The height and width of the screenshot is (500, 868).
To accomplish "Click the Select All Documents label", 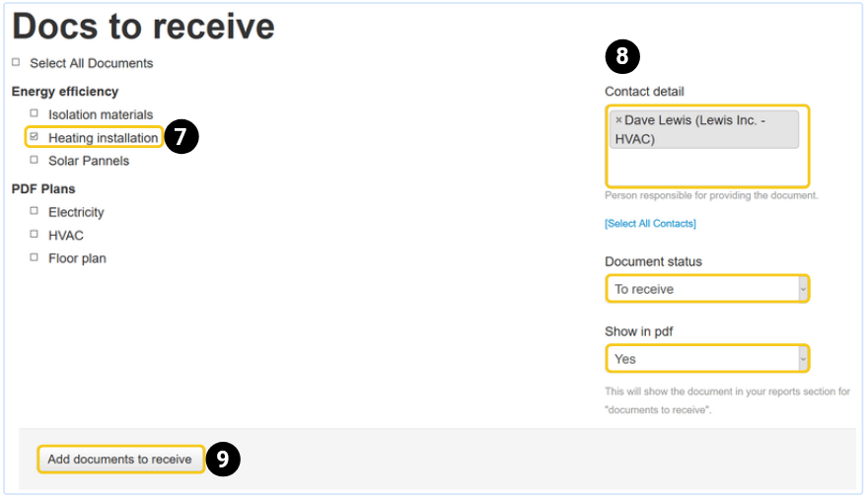I will pyautogui.click(x=92, y=63).
